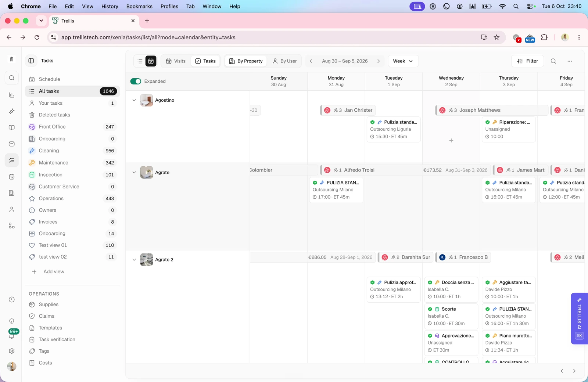Screen dimensions: 588x382
Task: Open the Trellis AI side panel
Action: click(579, 318)
